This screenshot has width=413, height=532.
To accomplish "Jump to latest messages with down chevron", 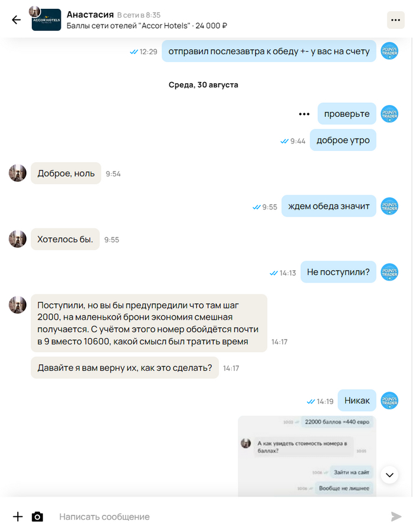I will pos(389,475).
